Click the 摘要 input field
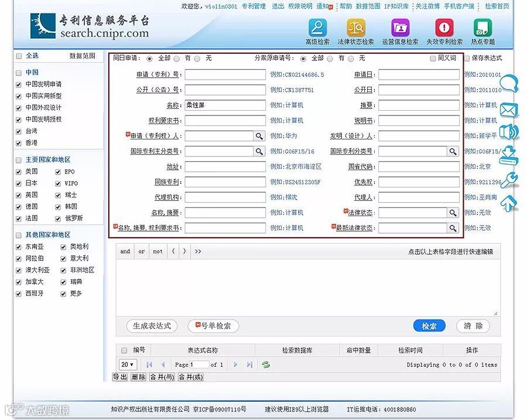 coord(419,105)
